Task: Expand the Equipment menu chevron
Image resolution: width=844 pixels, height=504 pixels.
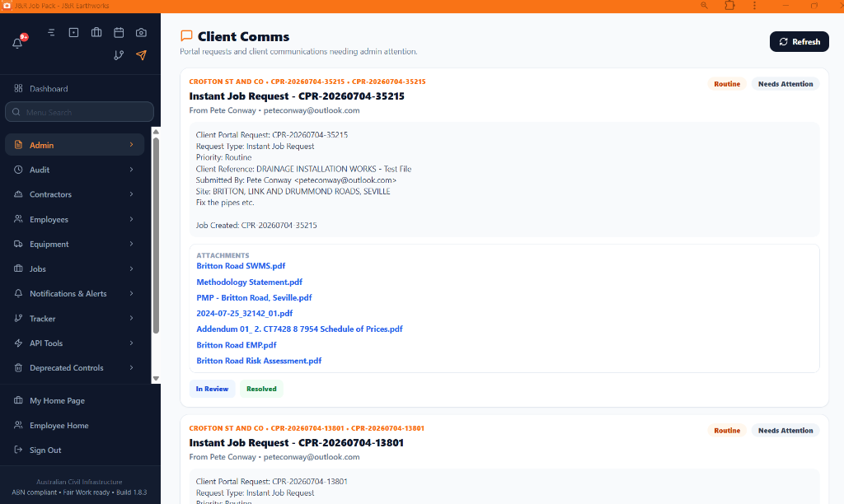Action: click(131, 244)
